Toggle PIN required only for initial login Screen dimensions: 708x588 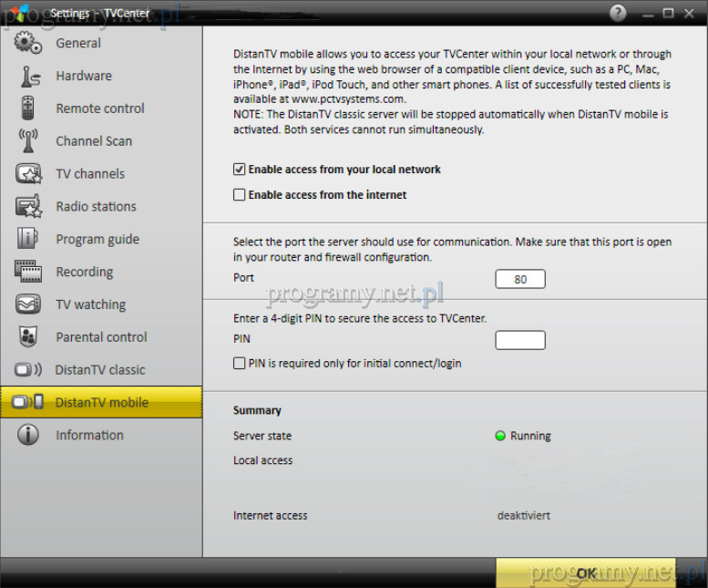click(240, 363)
